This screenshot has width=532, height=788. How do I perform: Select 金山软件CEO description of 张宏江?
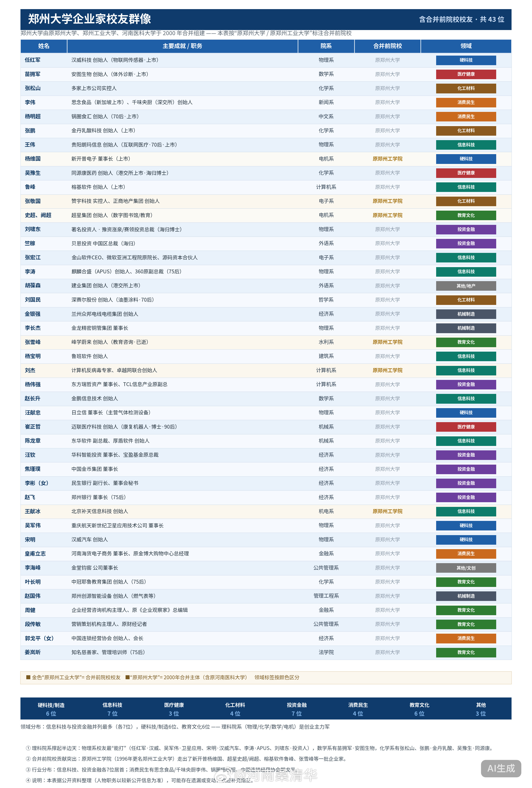coord(134,258)
